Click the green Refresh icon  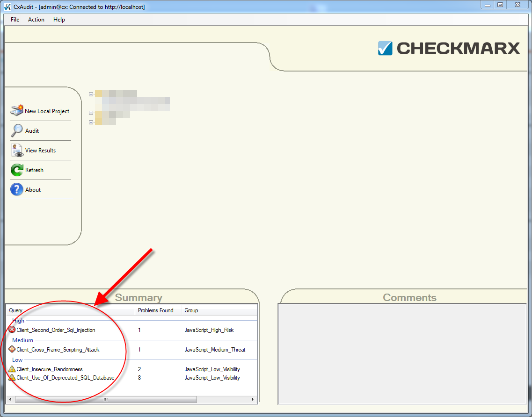coord(17,170)
